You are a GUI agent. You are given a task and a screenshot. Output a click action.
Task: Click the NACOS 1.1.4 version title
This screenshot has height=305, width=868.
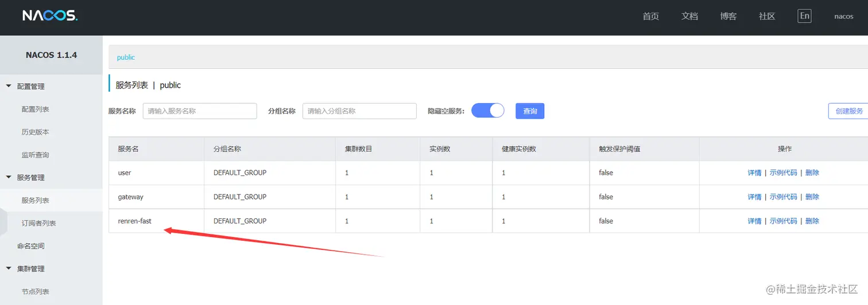coord(51,55)
